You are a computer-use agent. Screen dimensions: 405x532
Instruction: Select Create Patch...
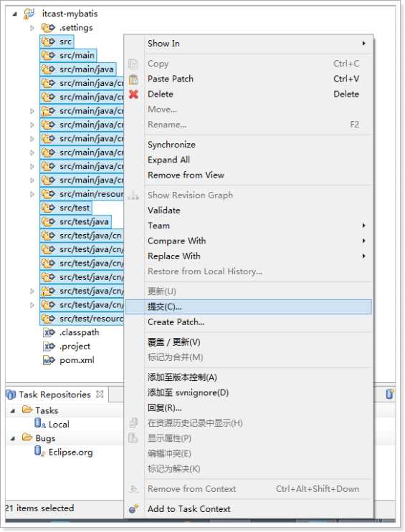249,322
